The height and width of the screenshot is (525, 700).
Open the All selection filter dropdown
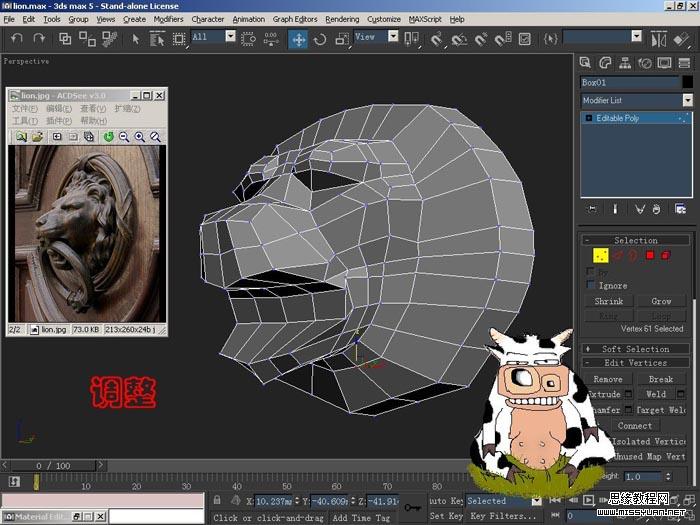coord(230,36)
